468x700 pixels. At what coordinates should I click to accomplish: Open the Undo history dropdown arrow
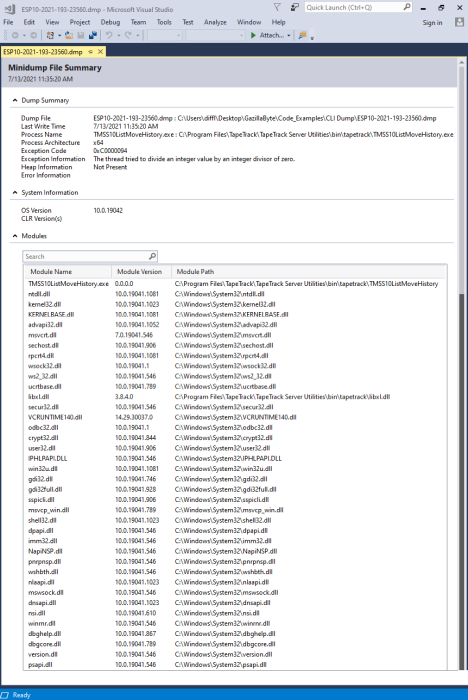pos(118,35)
